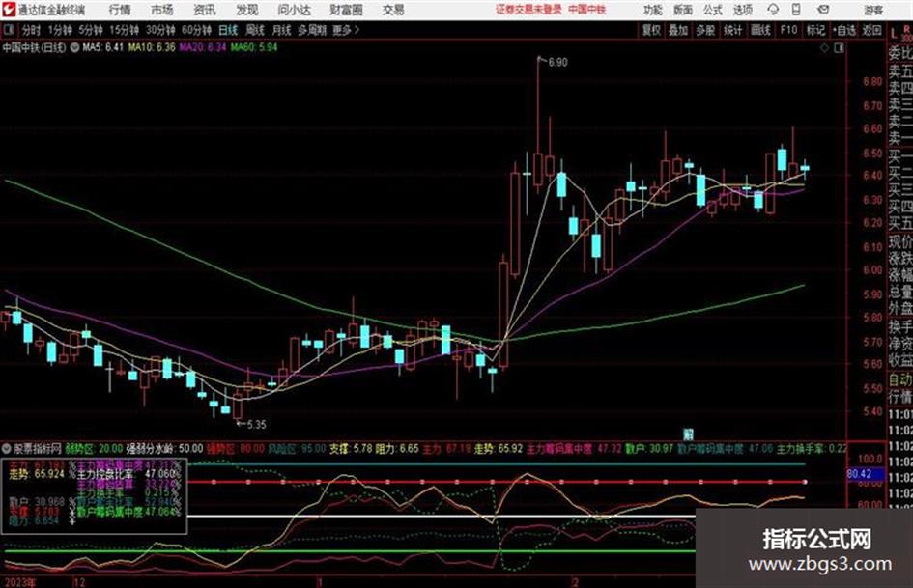913x588 pixels.
Task: Open the F10 company info
Action: [788, 30]
